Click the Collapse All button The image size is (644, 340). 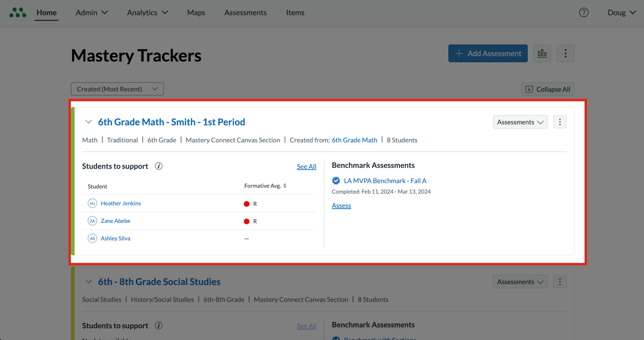coord(547,89)
